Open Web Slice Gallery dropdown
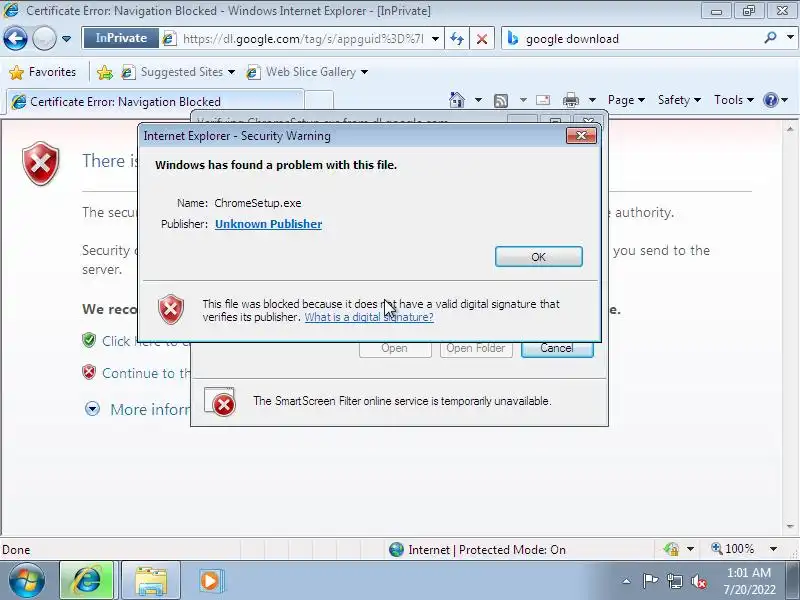800x600 pixels. [307, 72]
